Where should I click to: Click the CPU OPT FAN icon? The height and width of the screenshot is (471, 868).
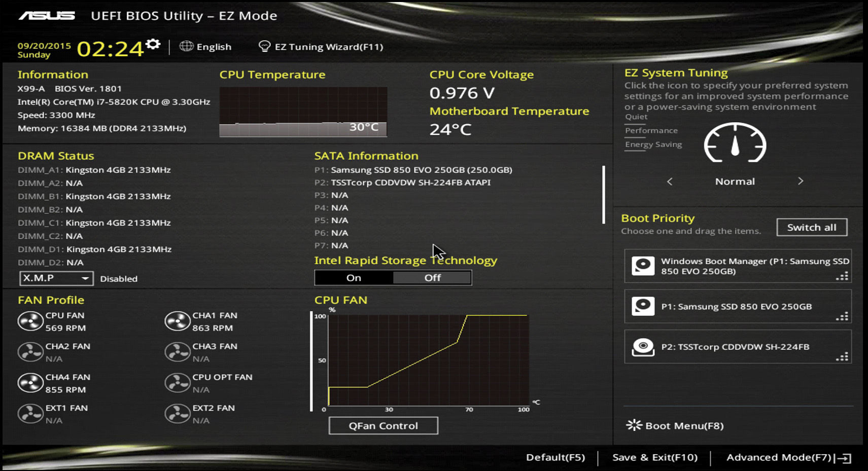pyautogui.click(x=178, y=383)
